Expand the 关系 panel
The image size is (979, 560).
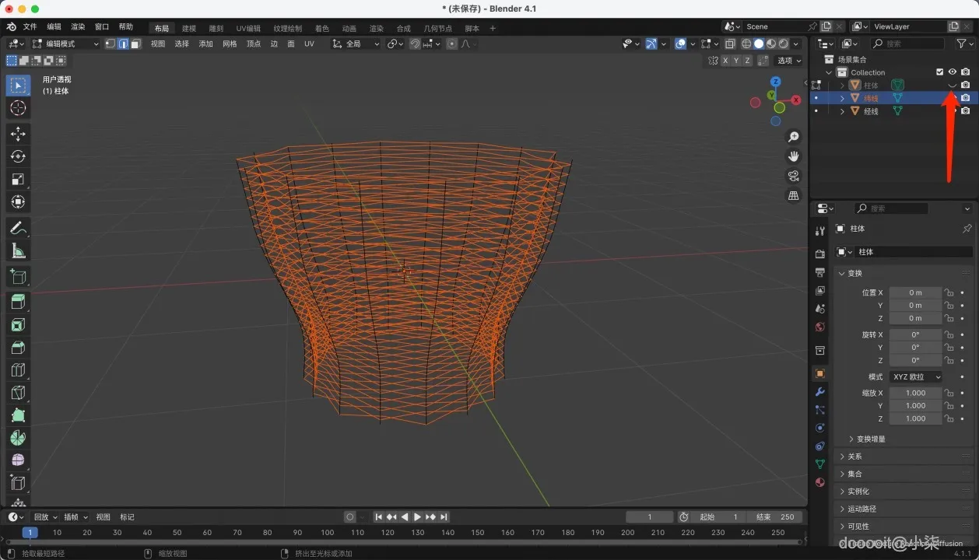pyautogui.click(x=854, y=457)
